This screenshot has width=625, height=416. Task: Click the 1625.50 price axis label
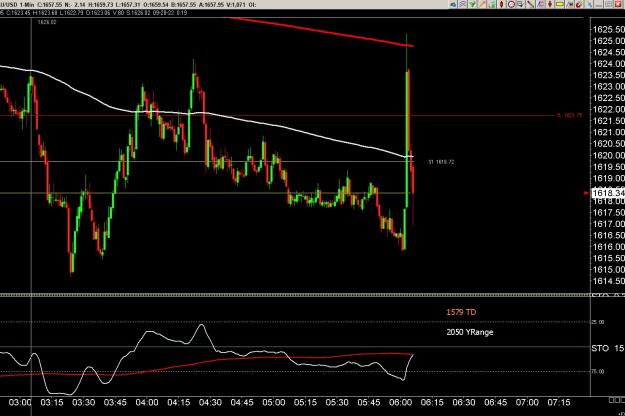(609, 29)
